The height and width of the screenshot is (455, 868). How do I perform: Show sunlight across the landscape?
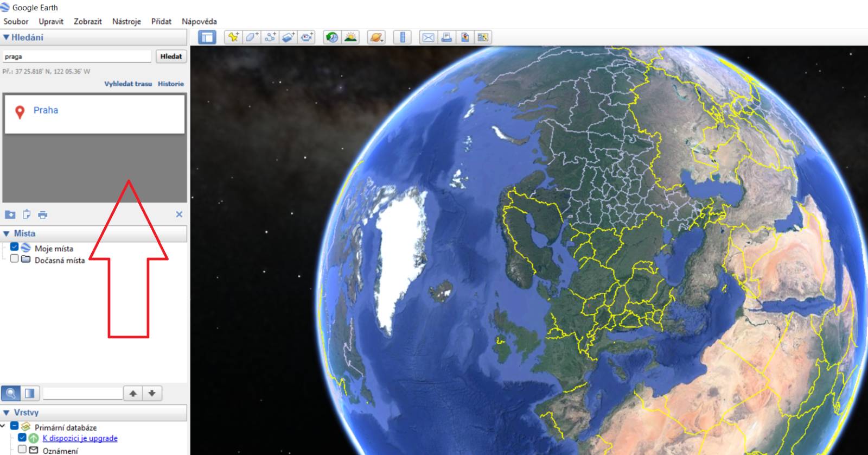coord(351,37)
